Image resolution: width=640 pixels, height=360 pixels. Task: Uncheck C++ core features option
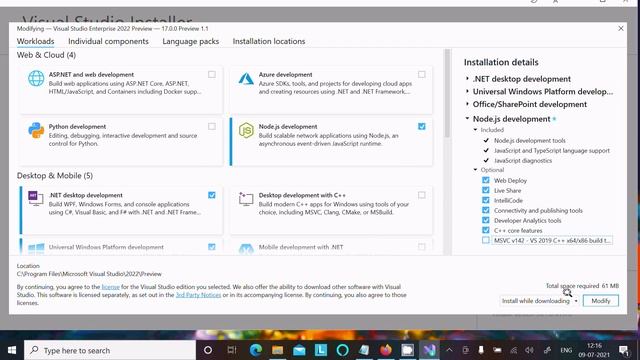tap(486, 230)
